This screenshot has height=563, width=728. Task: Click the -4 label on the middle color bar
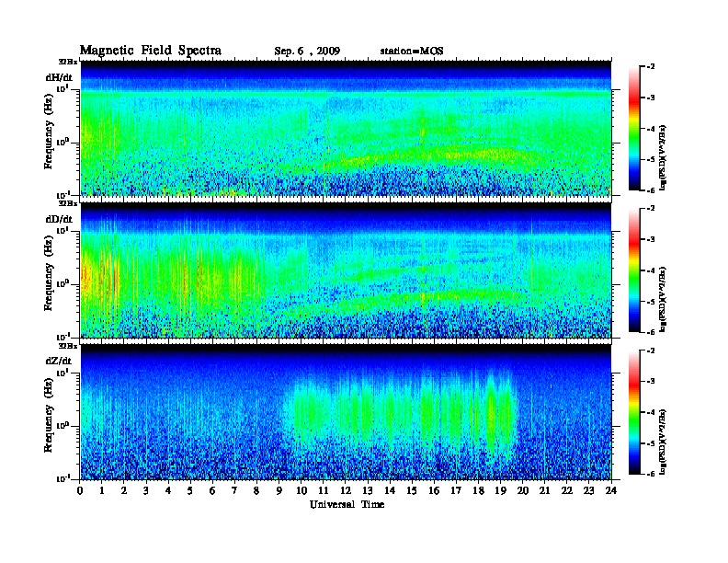pos(651,270)
